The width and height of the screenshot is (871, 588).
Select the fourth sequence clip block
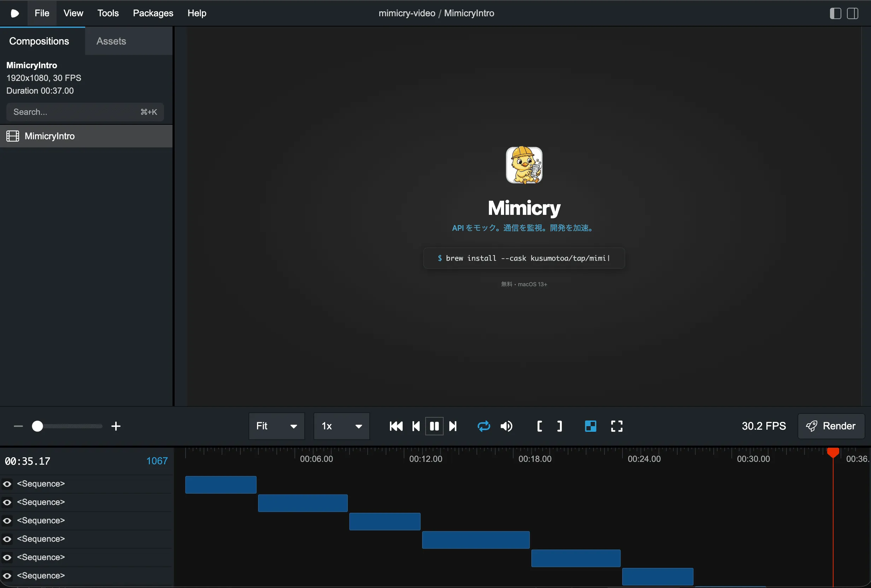click(475, 540)
